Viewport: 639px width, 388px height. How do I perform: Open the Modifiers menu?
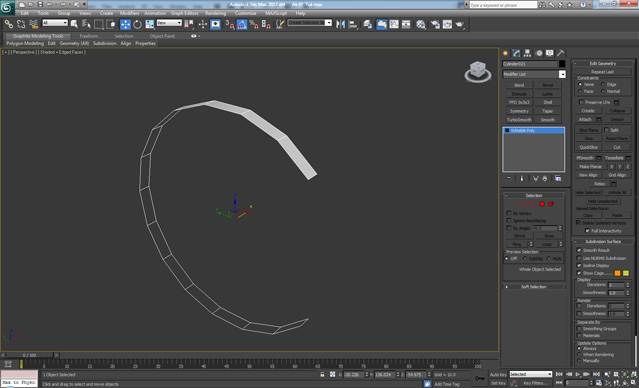[x=130, y=13]
